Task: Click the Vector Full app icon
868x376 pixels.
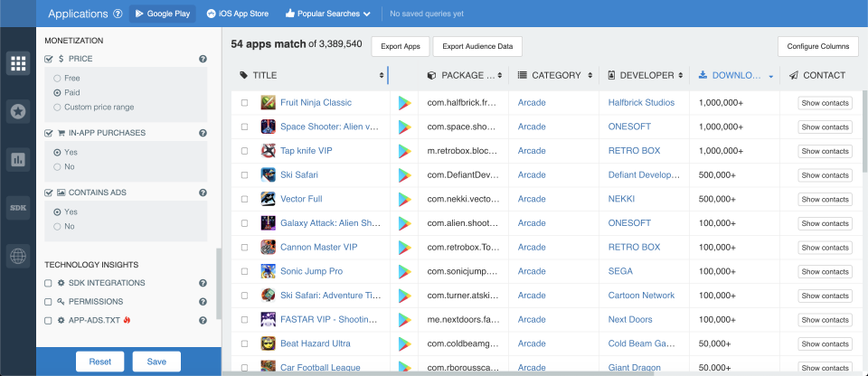Action: click(x=269, y=199)
